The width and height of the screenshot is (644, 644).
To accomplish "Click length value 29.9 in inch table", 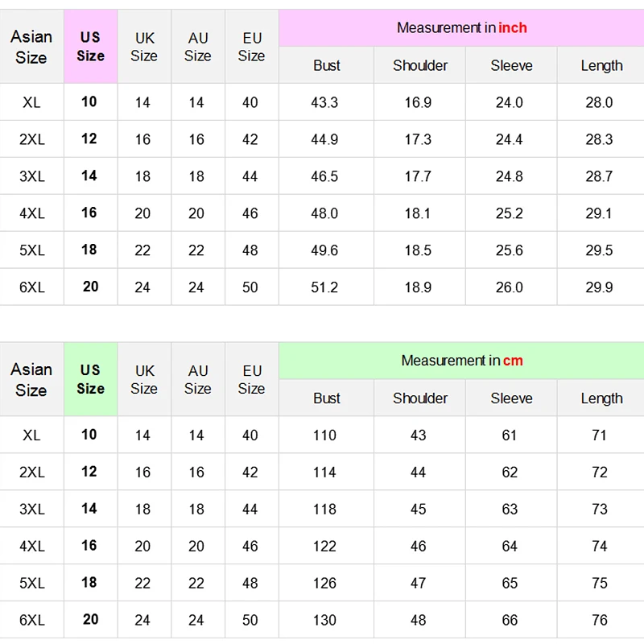I will [x=599, y=287].
